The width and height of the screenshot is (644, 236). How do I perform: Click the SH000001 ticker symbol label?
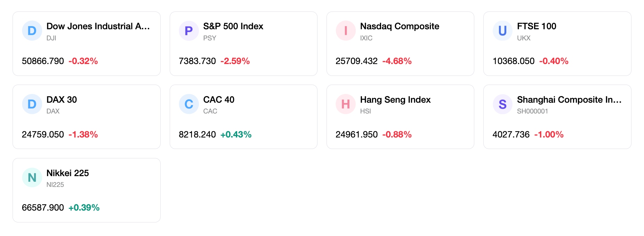[532, 111]
